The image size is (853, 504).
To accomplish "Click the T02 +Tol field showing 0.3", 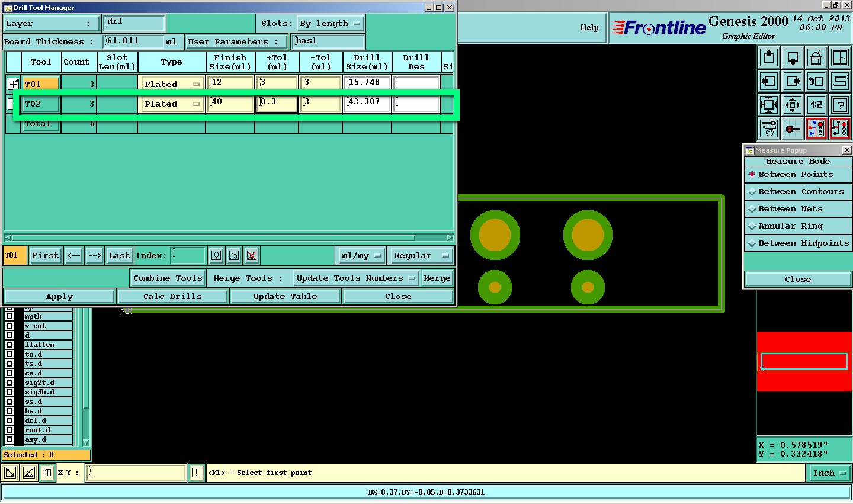I will [x=277, y=104].
